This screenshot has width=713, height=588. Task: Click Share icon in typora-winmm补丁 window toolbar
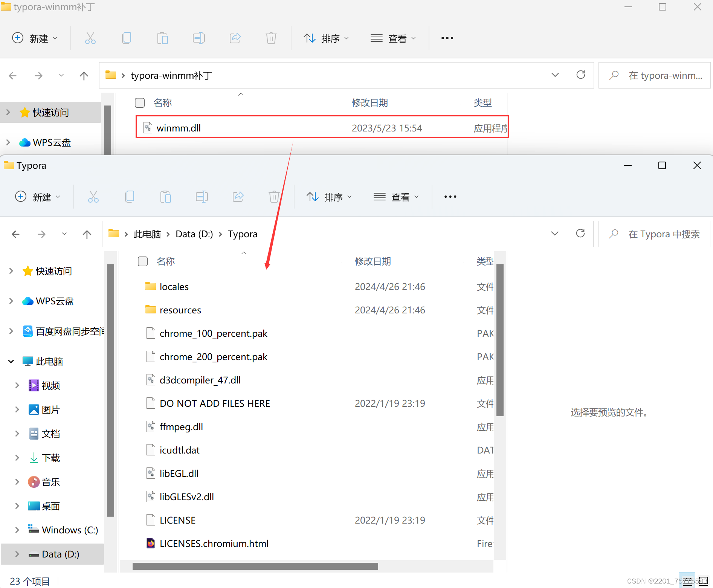(x=235, y=38)
